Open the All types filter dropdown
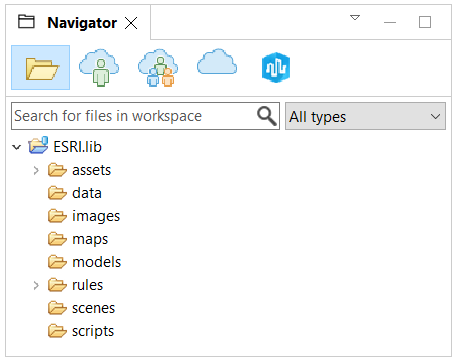Viewport: 456px width, 363px height. click(x=365, y=116)
